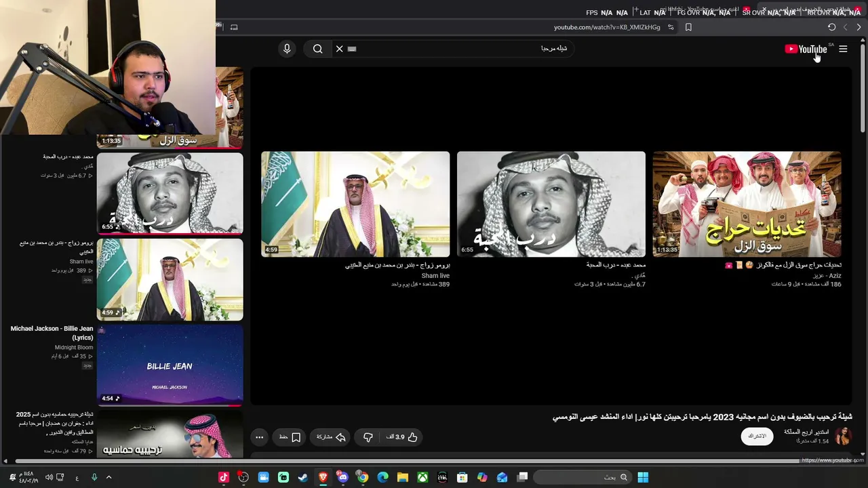This screenshot has width=868, height=488.
Task: Open Microsoft Edge from the taskbar
Action: tap(382, 477)
